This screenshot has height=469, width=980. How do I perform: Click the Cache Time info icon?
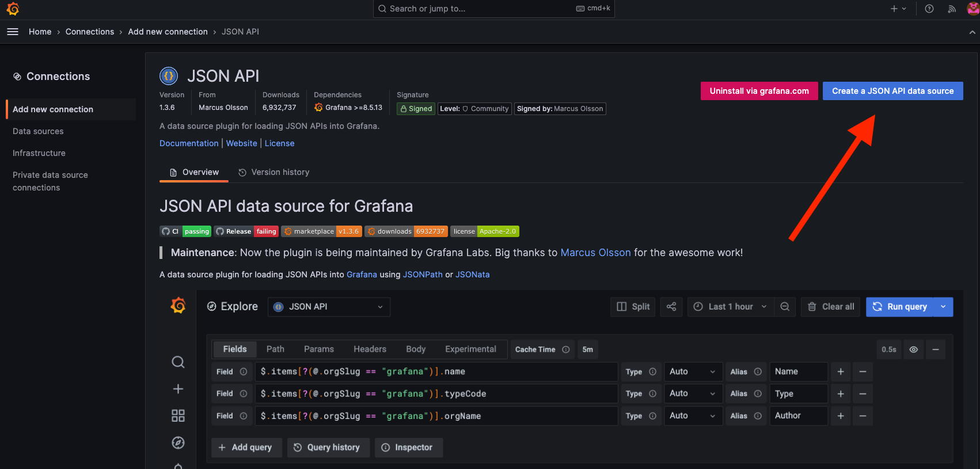pyautogui.click(x=566, y=349)
